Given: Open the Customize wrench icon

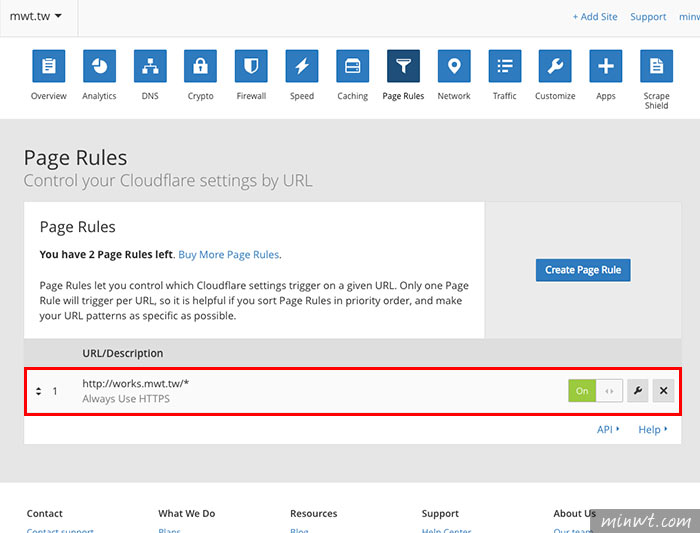Looking at the screenshot, I should point(555,66).
